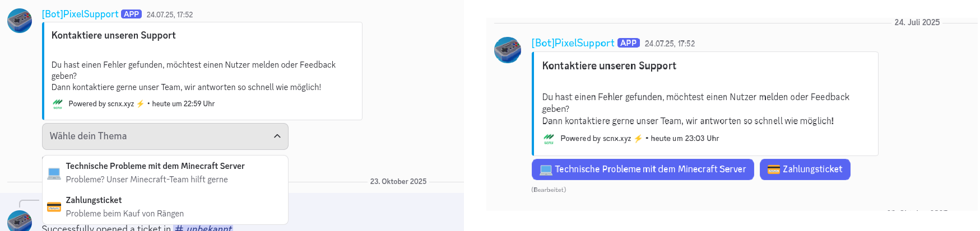The height and width of the screenshot is (231, 980).
Task: Open [Bot]PixelSupport username in right message
Action: click(x=573, y=43)
